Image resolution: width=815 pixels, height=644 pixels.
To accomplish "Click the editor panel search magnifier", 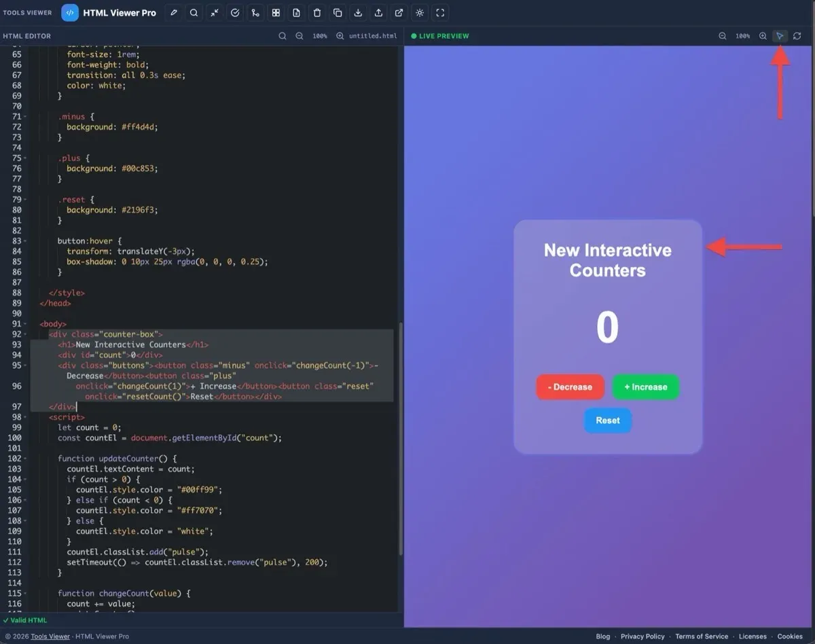I will pos(283,36).
